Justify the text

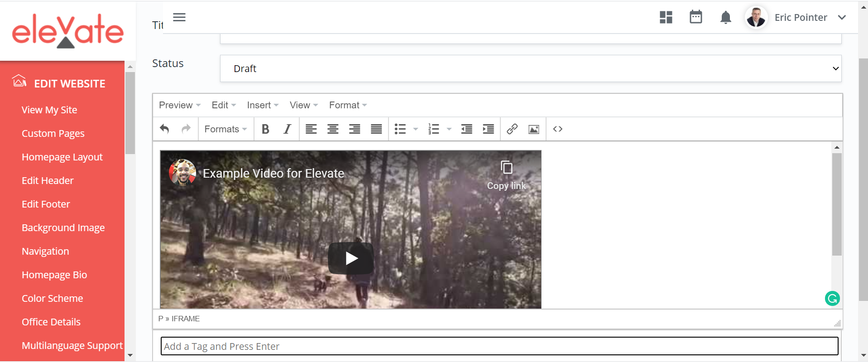[x=376, y=129]
